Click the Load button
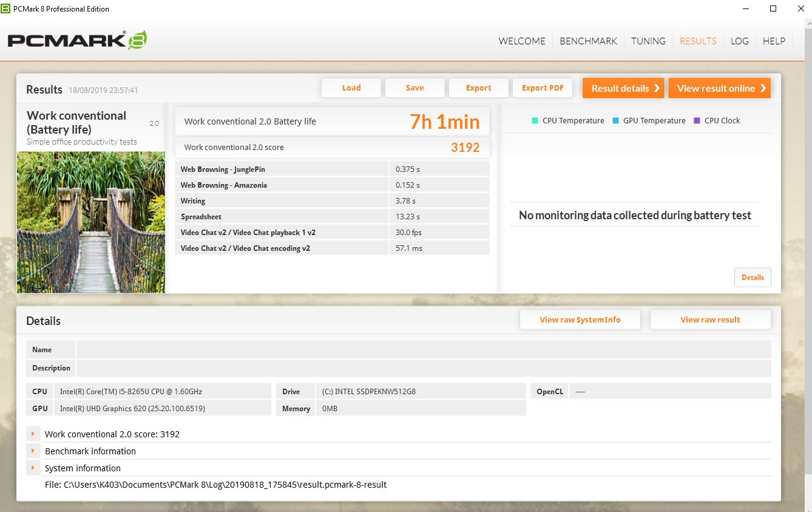 tap(351, 87)
